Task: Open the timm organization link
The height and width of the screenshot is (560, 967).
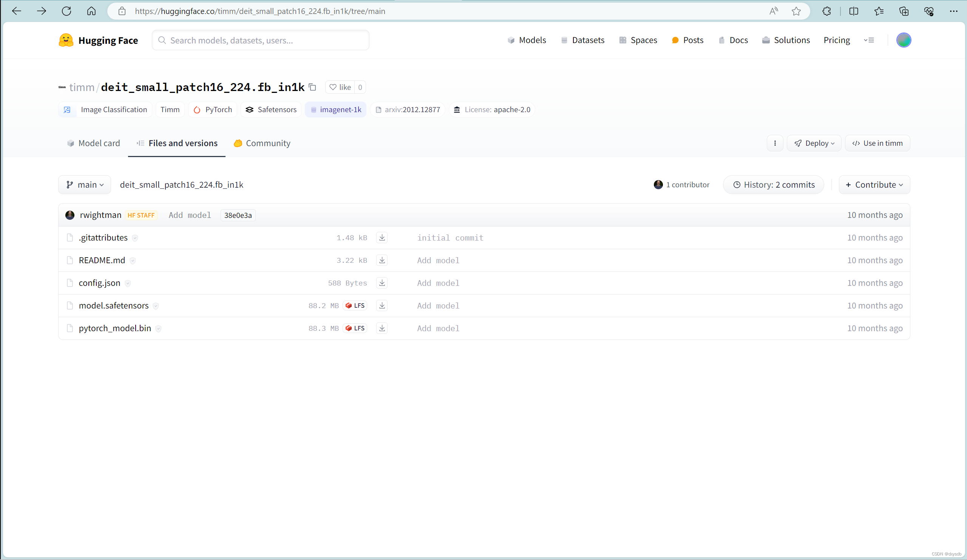Action: [82, 87]
